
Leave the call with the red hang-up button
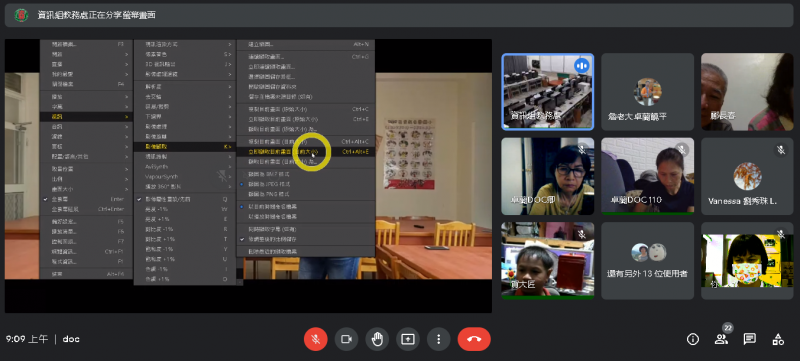pyautogui.click(x=474, y=339)
